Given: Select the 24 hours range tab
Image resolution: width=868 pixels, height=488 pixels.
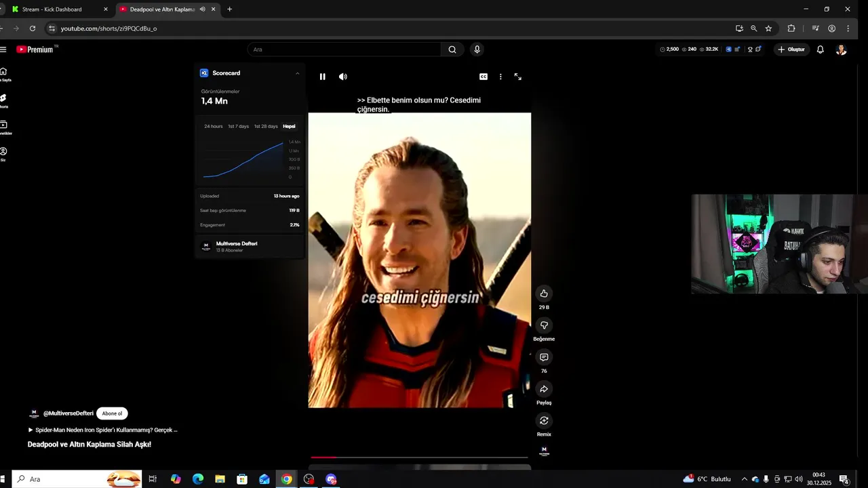Looking at the screenshot, I should (214, 126).
